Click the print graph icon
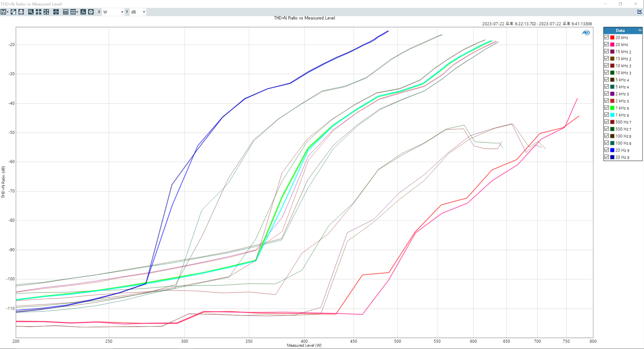Viewport: 644px width, 349px height. [21, 12]
